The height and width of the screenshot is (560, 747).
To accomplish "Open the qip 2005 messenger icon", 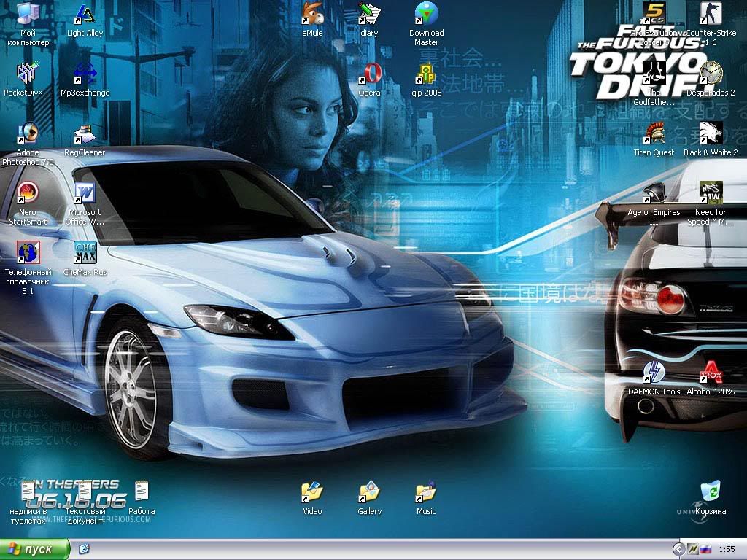I will (x=426, y=74).
